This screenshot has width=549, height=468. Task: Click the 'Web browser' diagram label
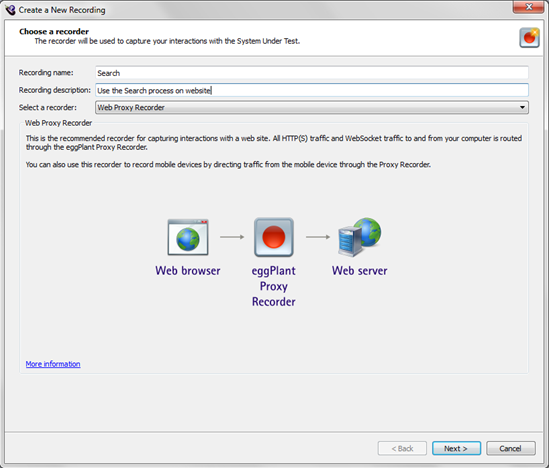[x=188, y=271]
